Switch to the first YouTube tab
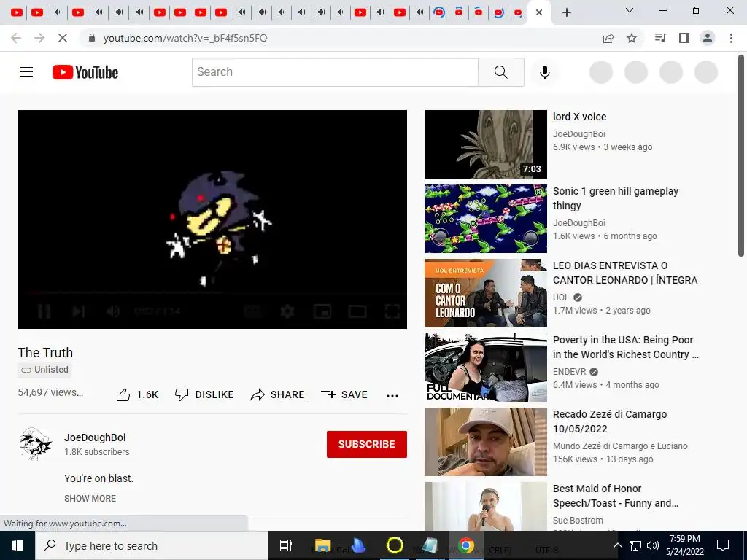 pyautogui.click(x=17, y=12)
